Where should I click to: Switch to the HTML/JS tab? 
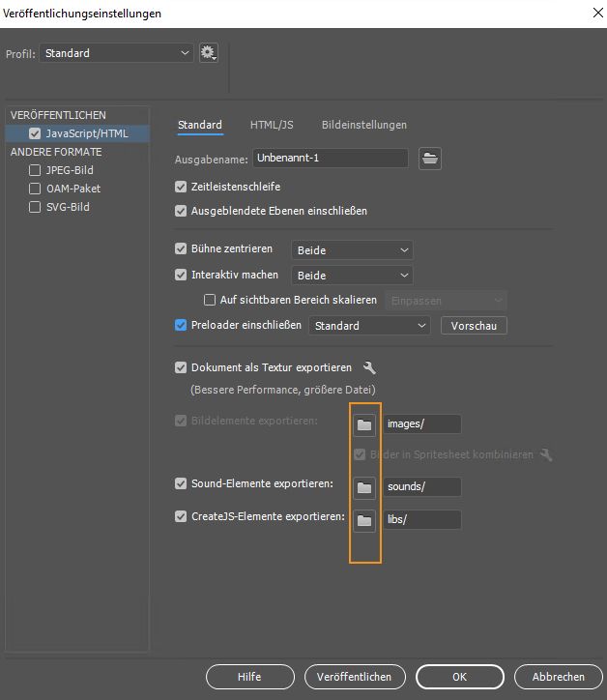(x=272, y=125)
